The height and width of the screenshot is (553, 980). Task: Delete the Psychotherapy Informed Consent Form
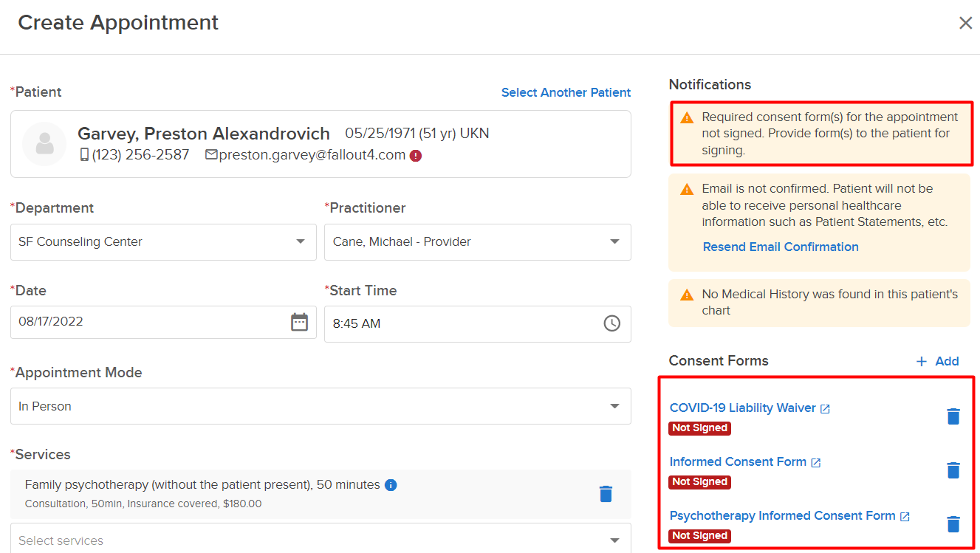point(953,524)
